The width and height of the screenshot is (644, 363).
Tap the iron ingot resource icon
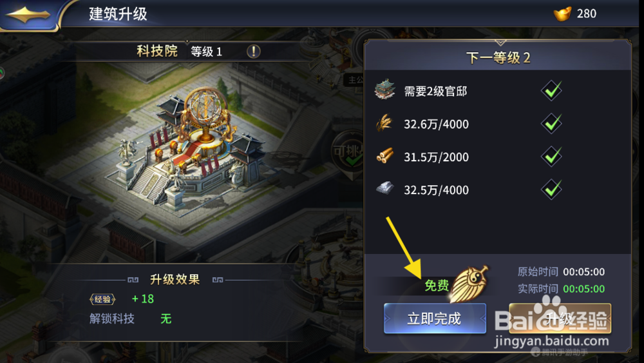tap(385, 189)
